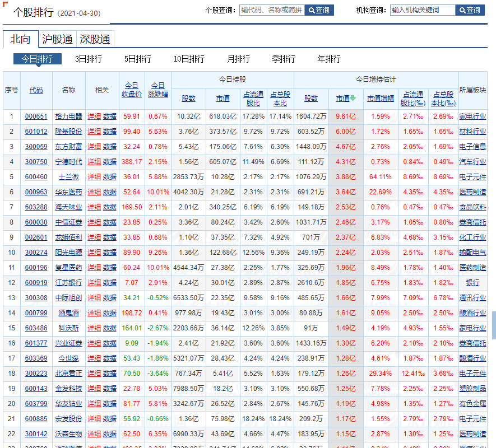The image size is (496, 448).
Task: Open stock code 300142 link
Action: tap(36, 434)
